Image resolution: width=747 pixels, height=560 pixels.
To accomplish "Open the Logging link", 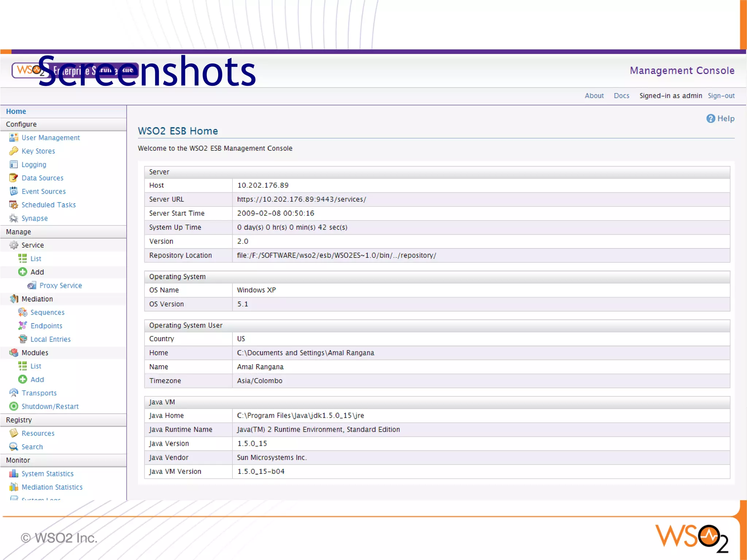I will (x=34, y=165).
